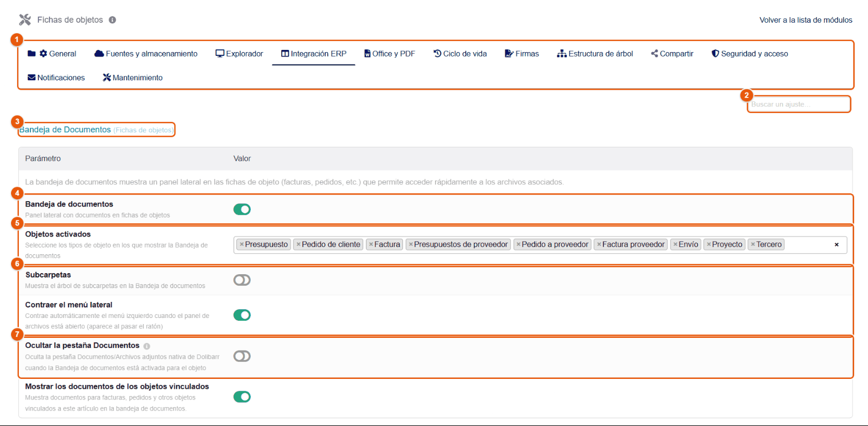Remove the Pedido a proveedor tag
The image size is (868, 426).
click(x=519, y=244)
